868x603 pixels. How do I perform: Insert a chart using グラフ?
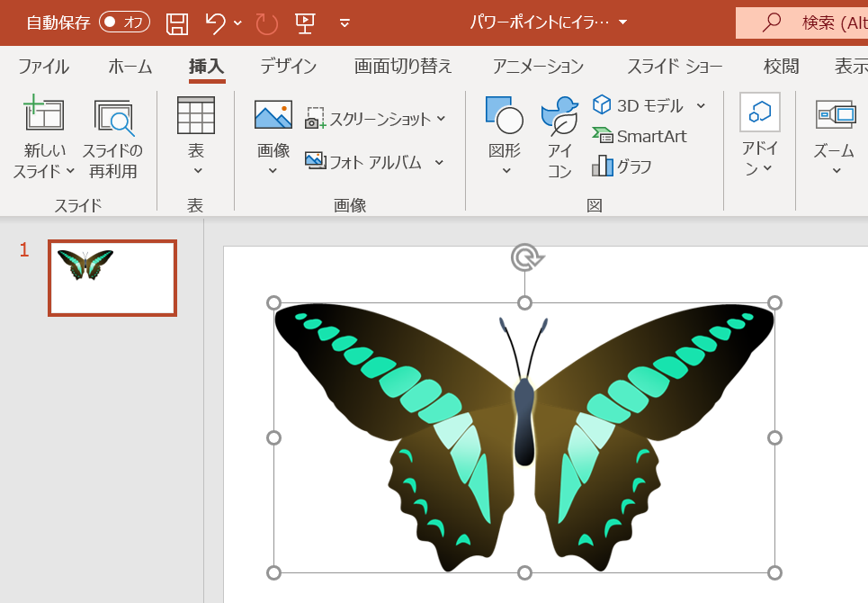622,166
